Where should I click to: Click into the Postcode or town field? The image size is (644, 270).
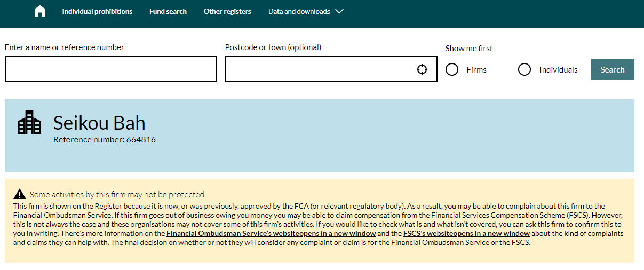320,69
